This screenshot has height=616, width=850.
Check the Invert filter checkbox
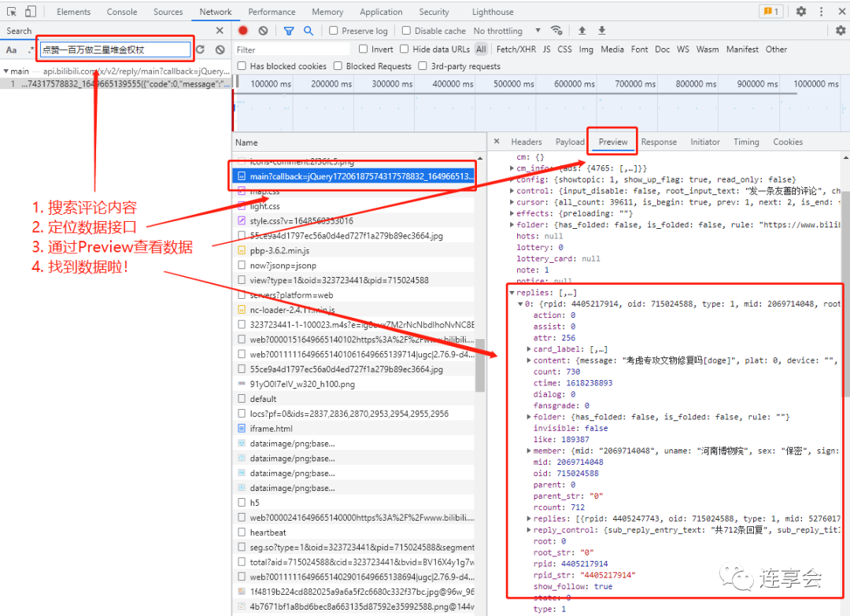click(x=363, y=49)
